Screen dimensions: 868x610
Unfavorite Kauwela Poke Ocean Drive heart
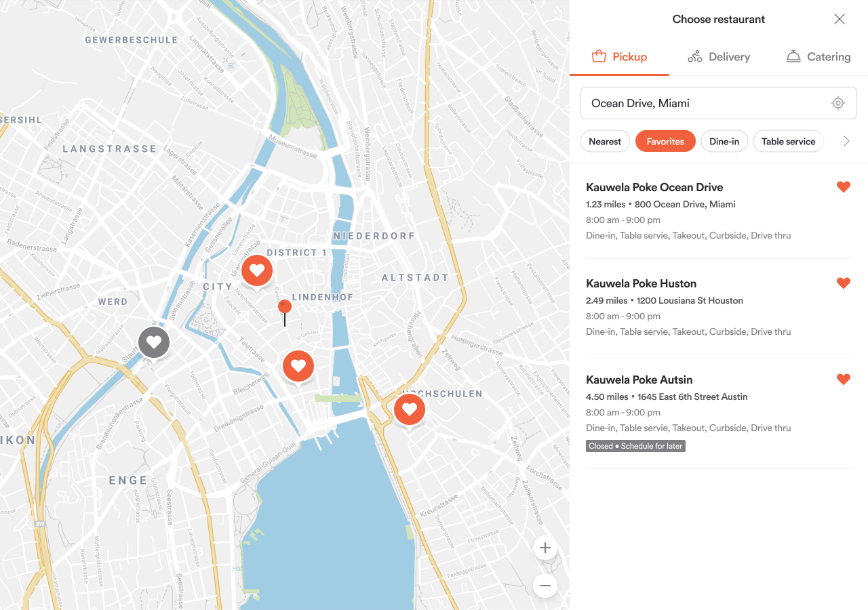tap(844, 187)
